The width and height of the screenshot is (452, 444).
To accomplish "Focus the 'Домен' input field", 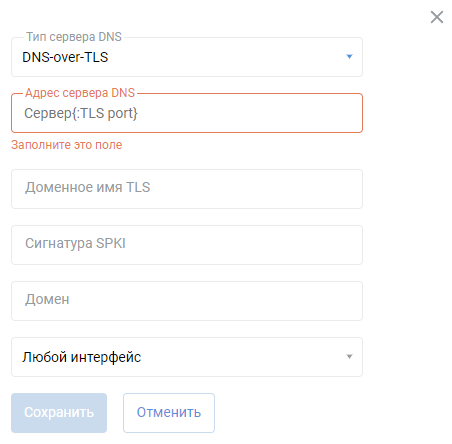I will pos(187,301).
